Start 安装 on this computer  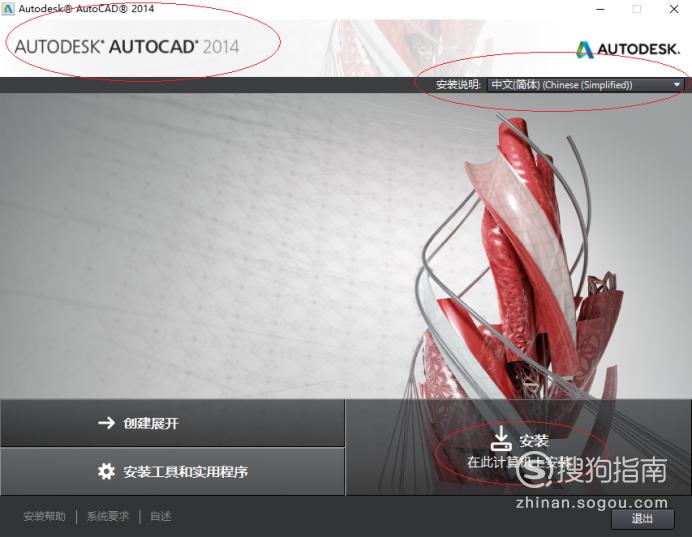click(519, 447)
